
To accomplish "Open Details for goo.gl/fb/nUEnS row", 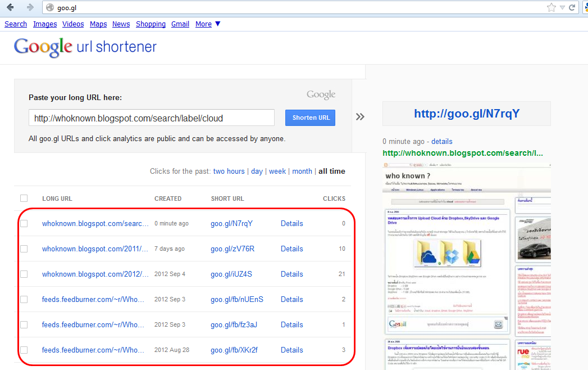I will (x=291, y=299).
